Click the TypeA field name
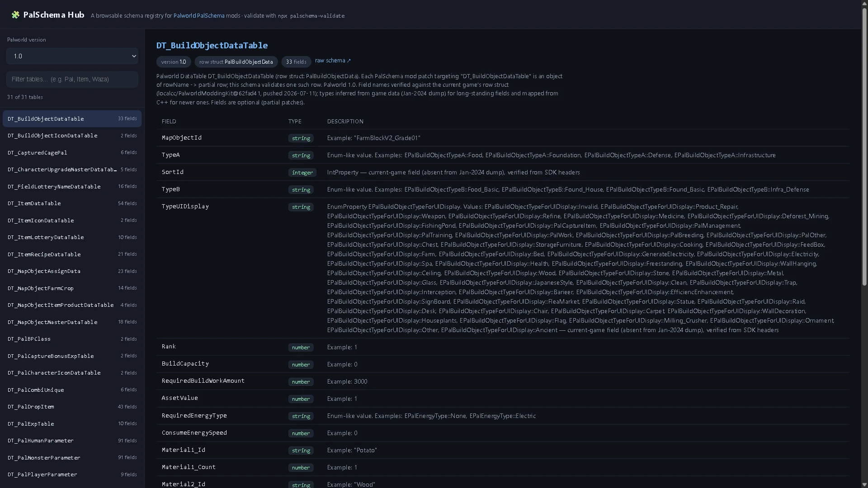The height and width of the screenshot is (488, 868). [x=171, y=155]
